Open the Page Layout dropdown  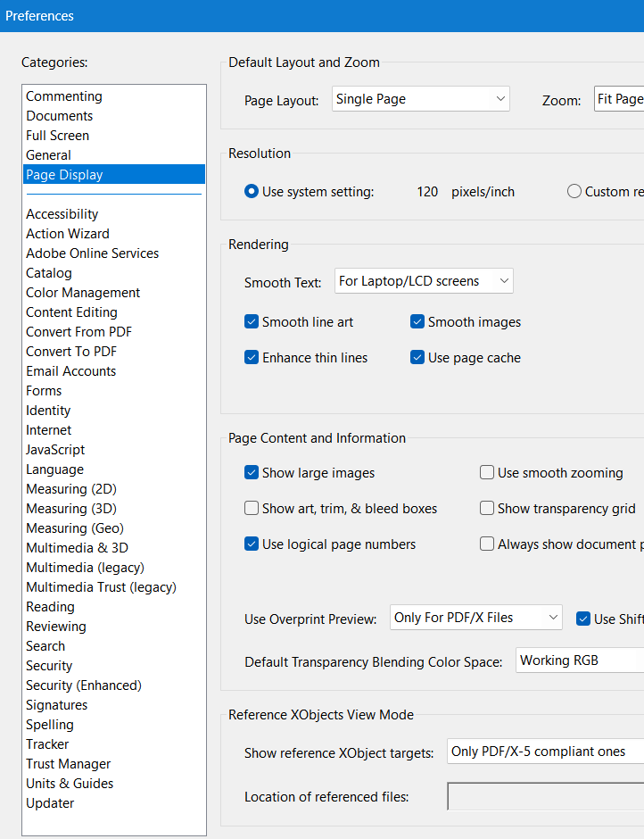420,99
